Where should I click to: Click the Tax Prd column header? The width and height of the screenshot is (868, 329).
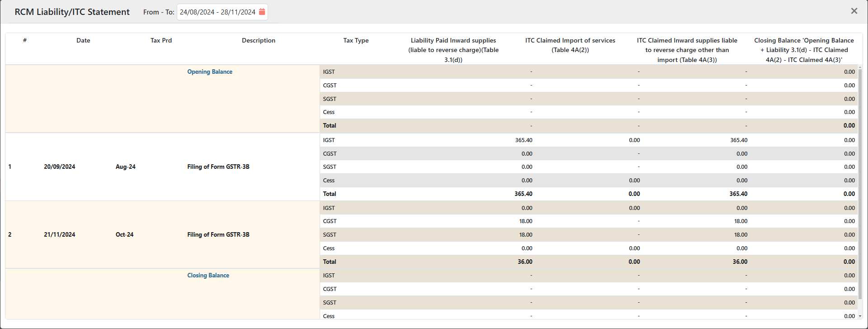[x=161, y=40]
